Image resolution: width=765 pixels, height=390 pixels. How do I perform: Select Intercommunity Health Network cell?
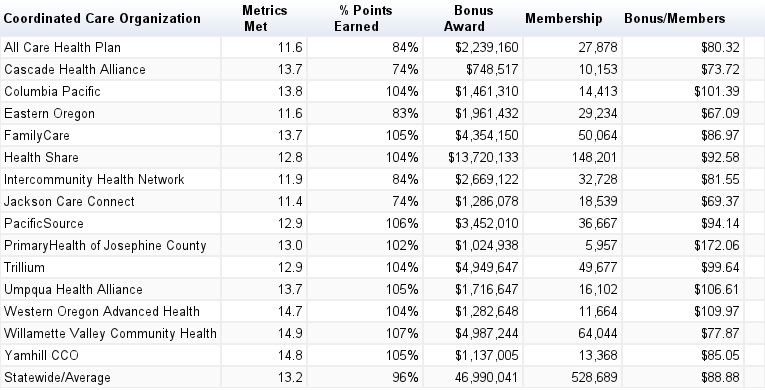94,179
